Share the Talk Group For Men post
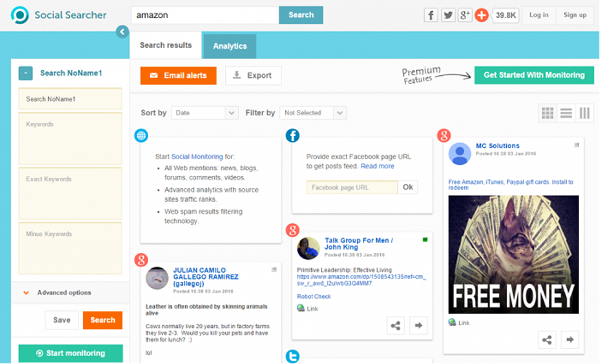This screenshot has width=600, height=364. click(x=396, y=326)
